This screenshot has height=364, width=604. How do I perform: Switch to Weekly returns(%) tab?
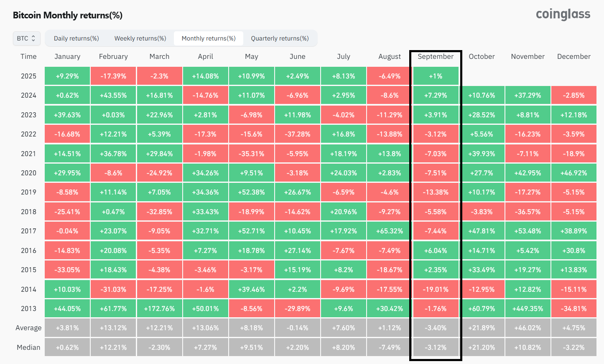140,38
